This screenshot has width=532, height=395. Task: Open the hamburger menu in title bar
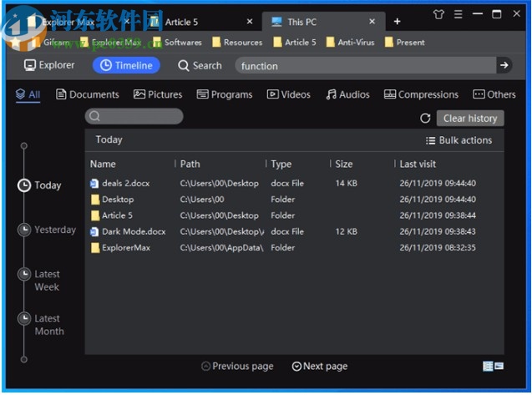pos(459,14)
